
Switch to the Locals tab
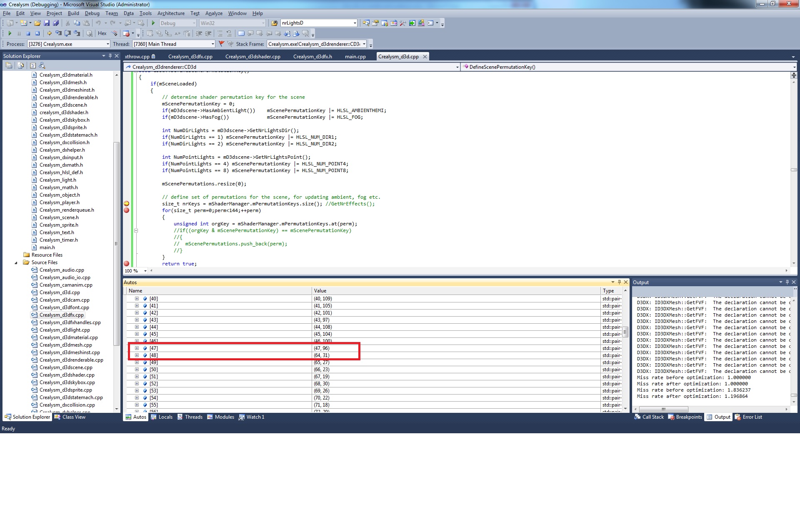[162, 417]
